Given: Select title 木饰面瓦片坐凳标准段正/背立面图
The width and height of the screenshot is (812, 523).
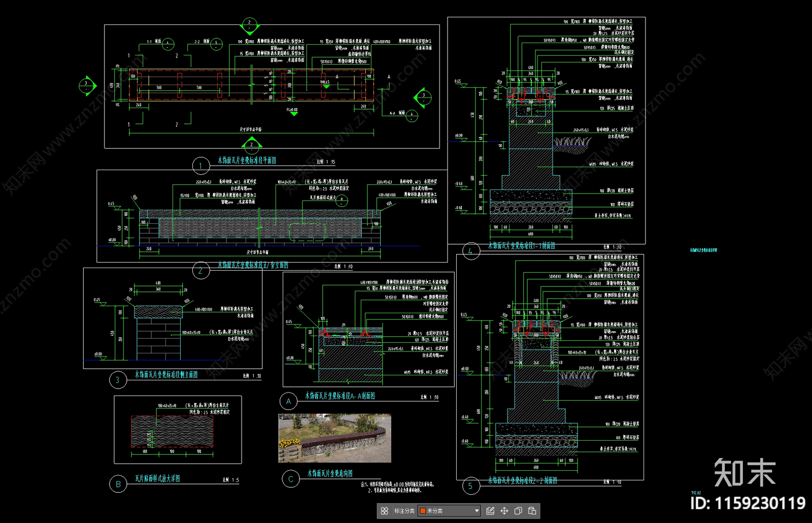Looking at the screenshot, I should click(253, 265).
